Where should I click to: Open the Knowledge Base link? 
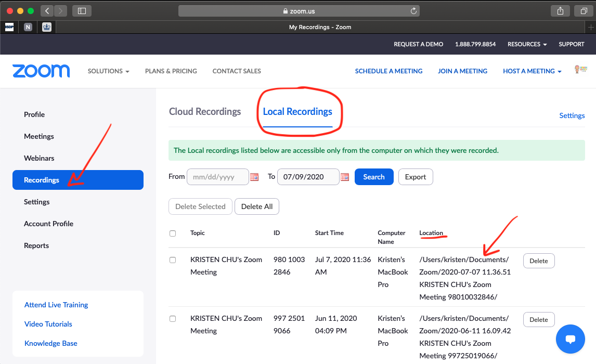51,343
